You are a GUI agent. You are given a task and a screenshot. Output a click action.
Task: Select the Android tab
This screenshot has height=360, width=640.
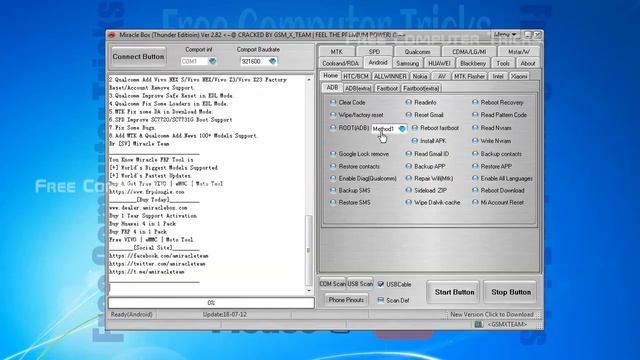click(x=378, y=63)
